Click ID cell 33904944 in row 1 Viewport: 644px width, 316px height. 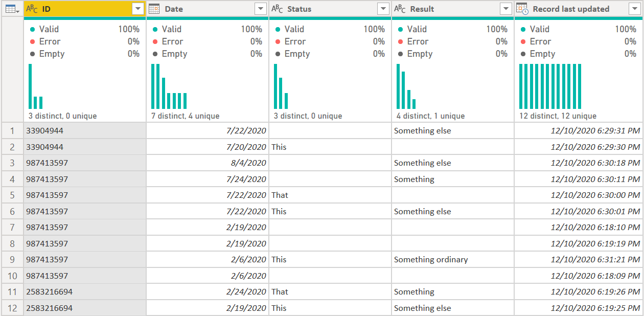point(85,130)
